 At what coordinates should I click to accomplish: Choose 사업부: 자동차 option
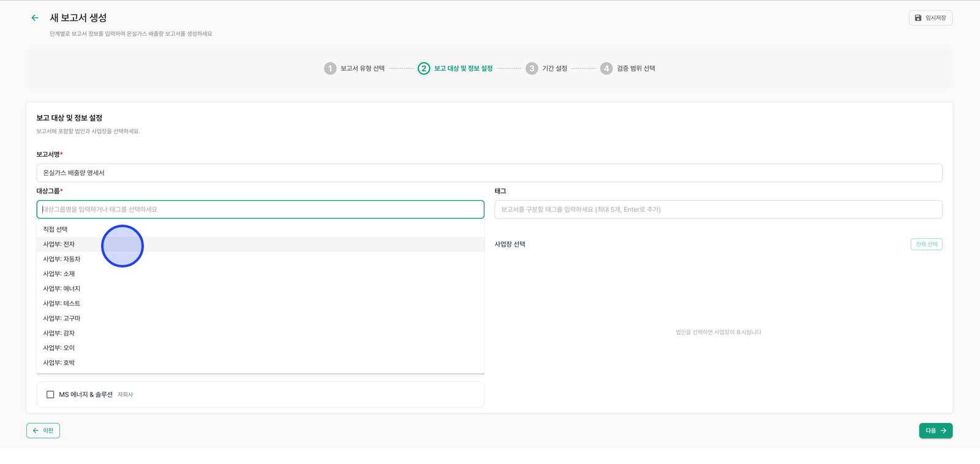click(x=260, y=259)
